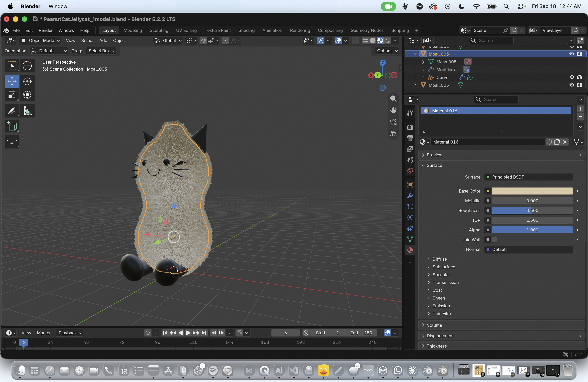The image size is (588, 382).
Task: Toggle snapping magnet in header
Action: 203,40
